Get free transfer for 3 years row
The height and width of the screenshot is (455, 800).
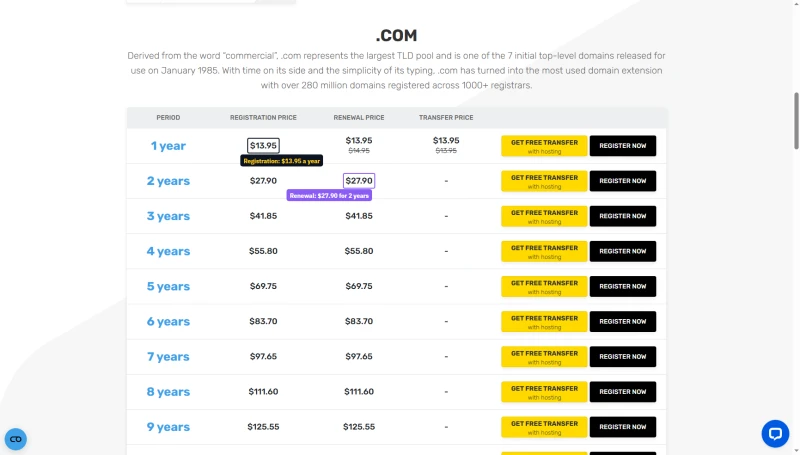tap(544, 216)
